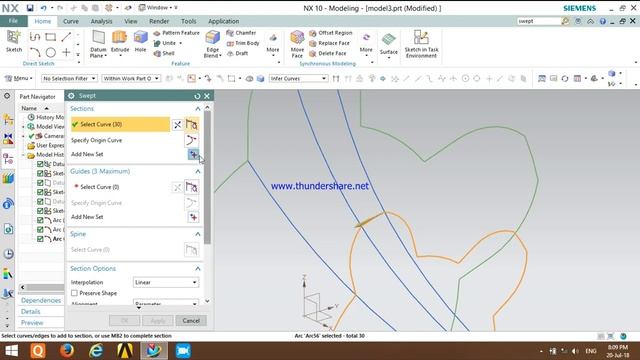Click the Guides curve selection icon

tap(191, 187)
